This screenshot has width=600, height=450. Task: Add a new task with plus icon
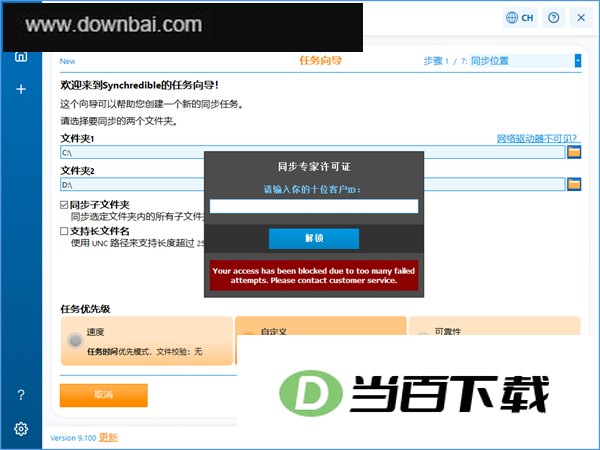point(21,89)
